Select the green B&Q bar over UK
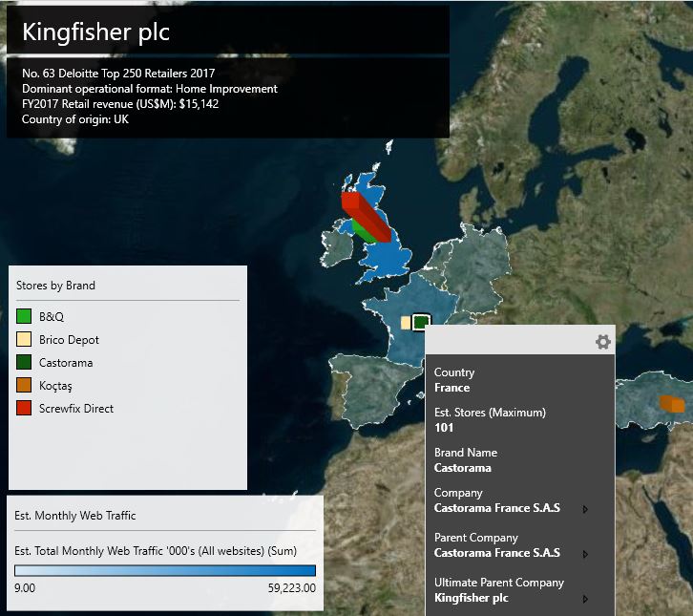 click(x=364, y=231)
